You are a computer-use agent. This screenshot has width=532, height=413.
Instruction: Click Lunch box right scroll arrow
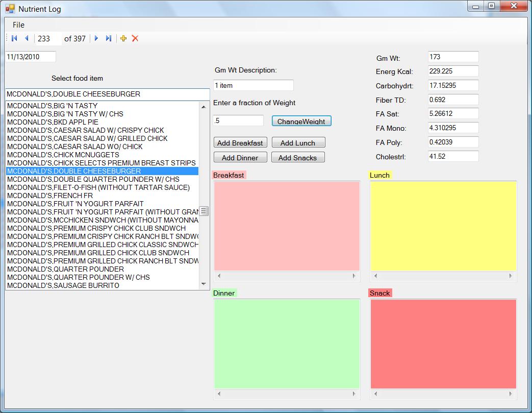tap(511, 276)
